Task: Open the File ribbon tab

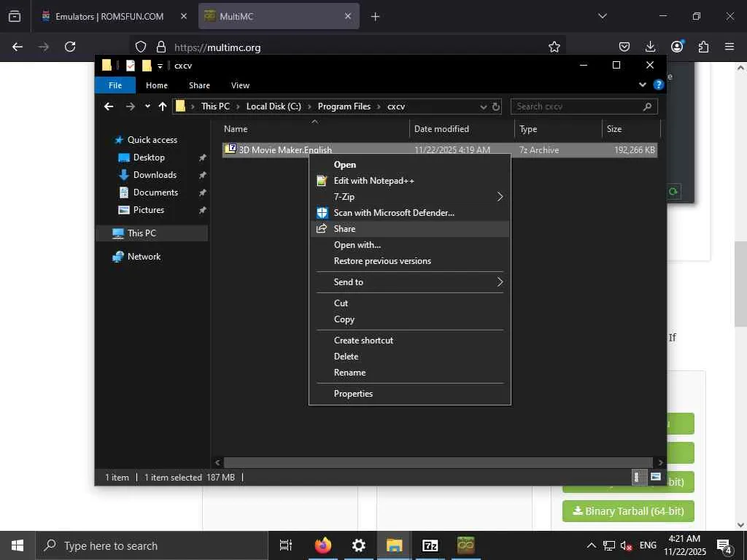Action: coord(115,85)
